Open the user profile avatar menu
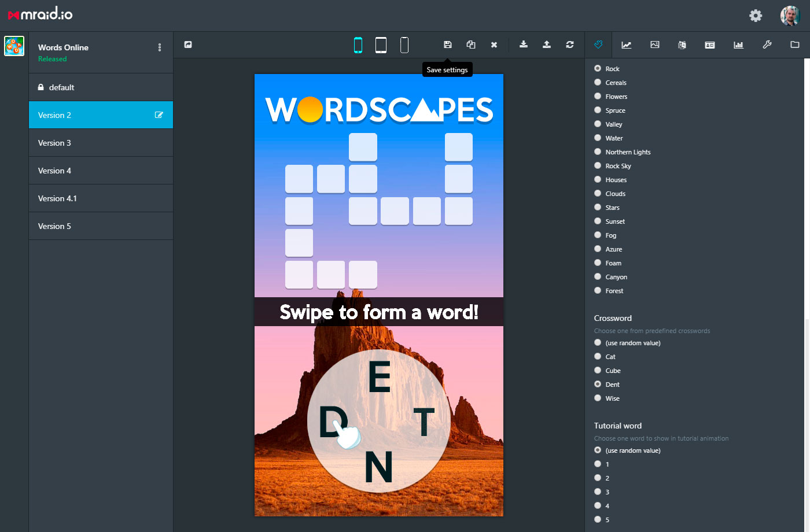The image size is (810, 532). coord(790,16)
